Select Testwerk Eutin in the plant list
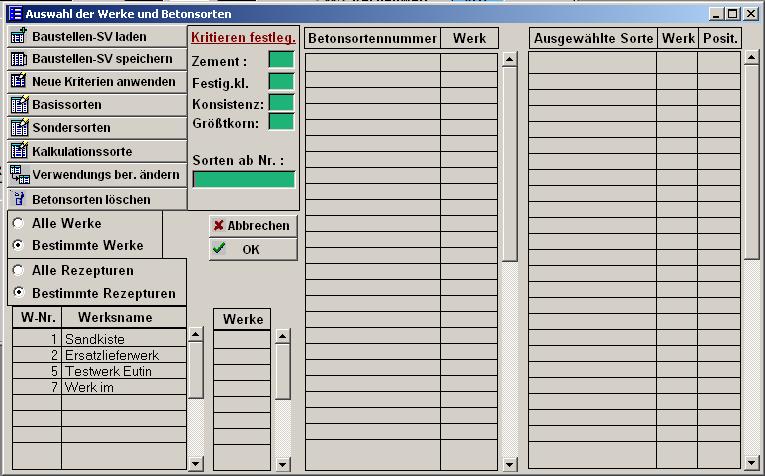765x476 pixels. click(x=123, y=371)
